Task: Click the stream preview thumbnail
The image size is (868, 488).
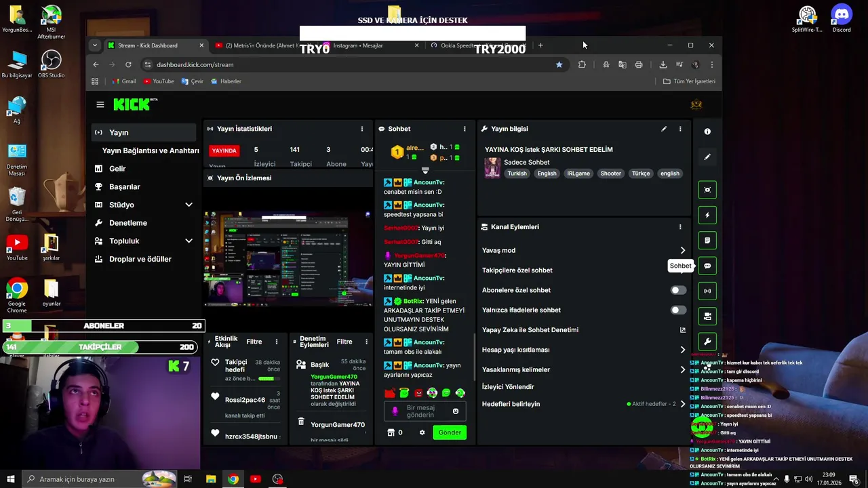Action: coord(288,258)
